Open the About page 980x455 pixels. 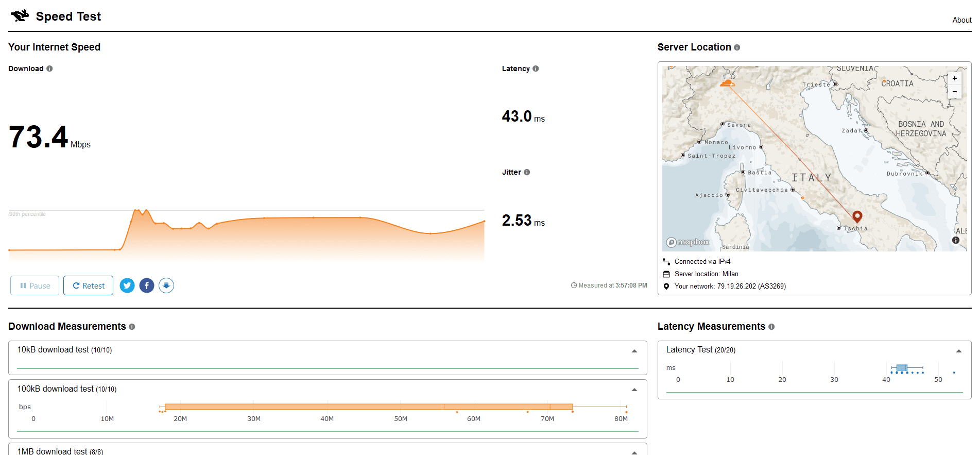point(961,20)
